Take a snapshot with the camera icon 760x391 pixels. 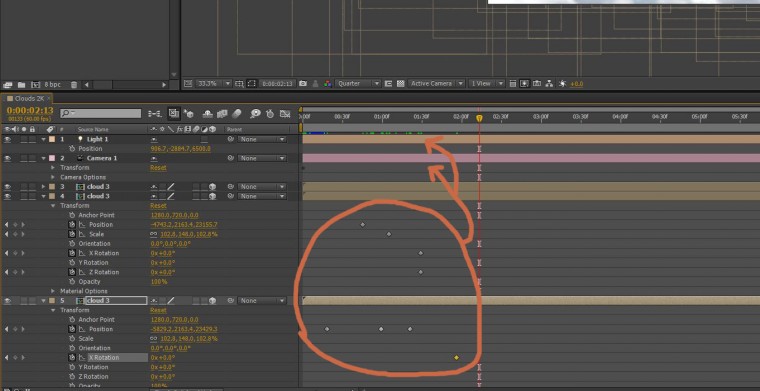coord(303,84)
